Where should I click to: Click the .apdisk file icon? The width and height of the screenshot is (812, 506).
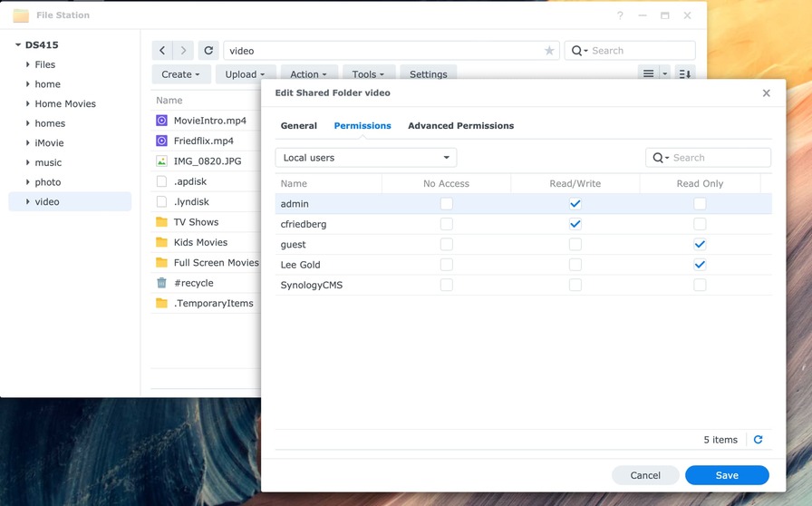point(161,181)
